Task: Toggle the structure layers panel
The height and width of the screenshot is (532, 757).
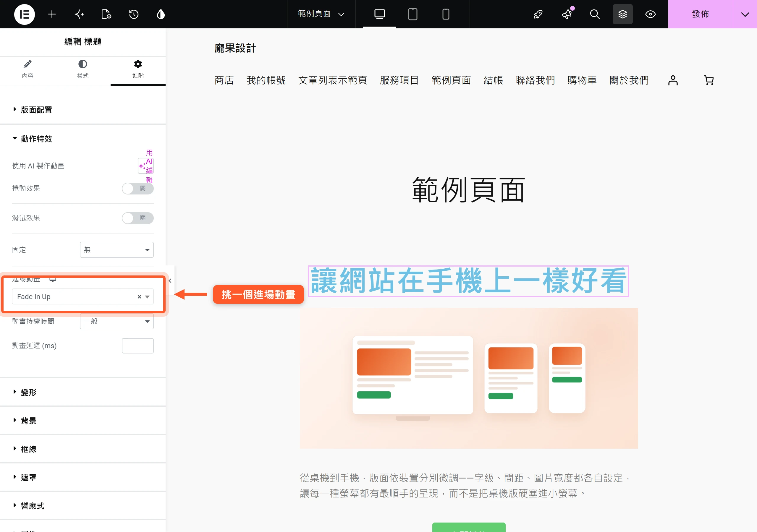Action: (622, 14)
